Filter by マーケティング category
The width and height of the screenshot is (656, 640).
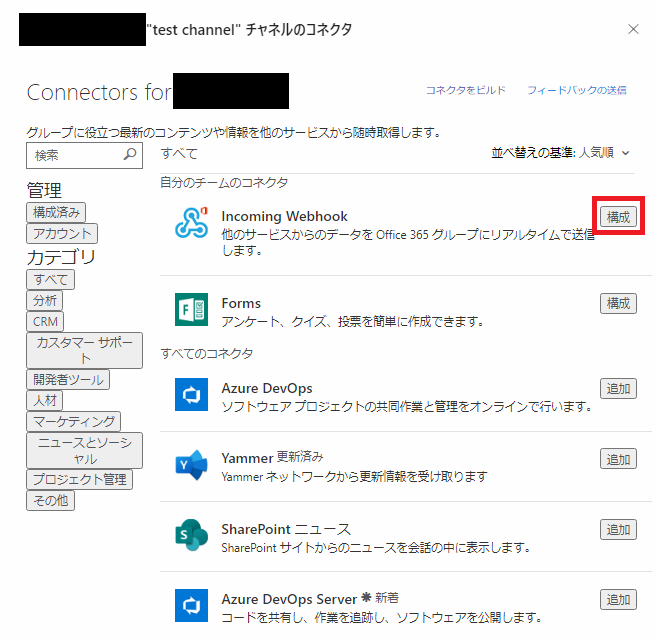pyautogui.click(x=74, y=421)
